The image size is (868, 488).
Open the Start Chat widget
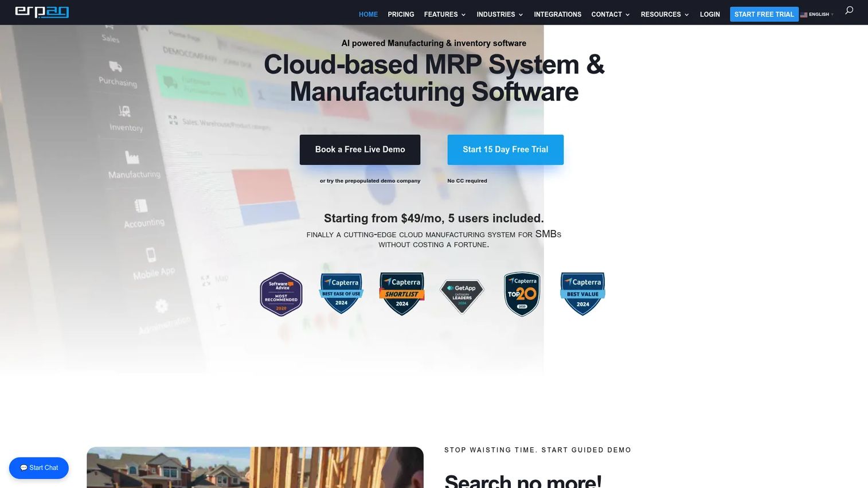tap(39, 468)
